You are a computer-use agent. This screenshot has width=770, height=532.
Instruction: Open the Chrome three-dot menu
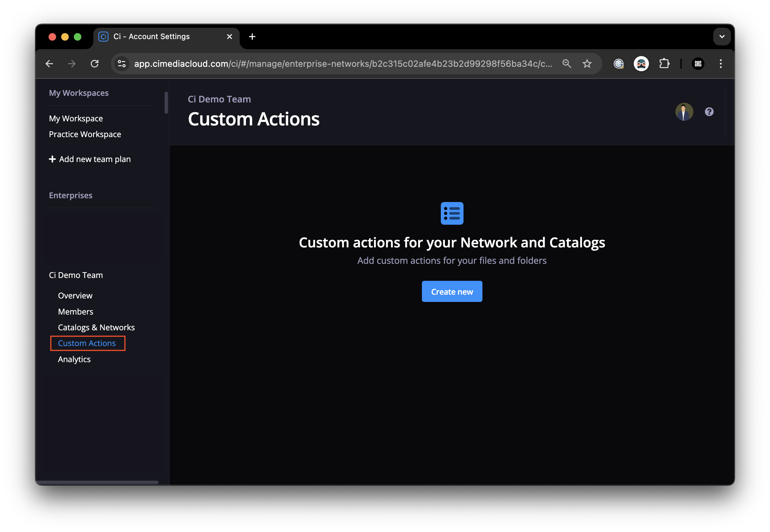click(x=720, y=64)
